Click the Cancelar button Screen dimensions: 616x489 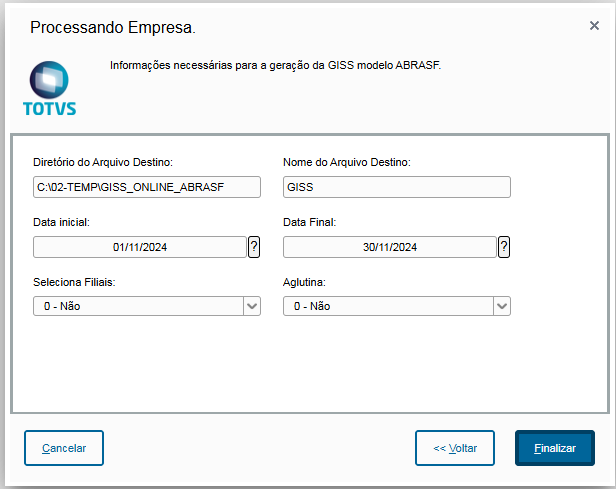click(x=64, y=448)
